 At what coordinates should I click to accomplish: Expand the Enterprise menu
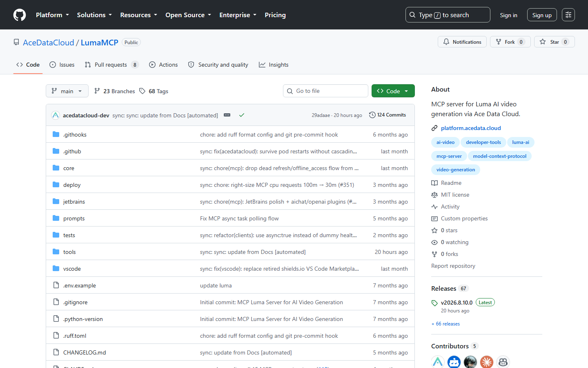(238, 15)
